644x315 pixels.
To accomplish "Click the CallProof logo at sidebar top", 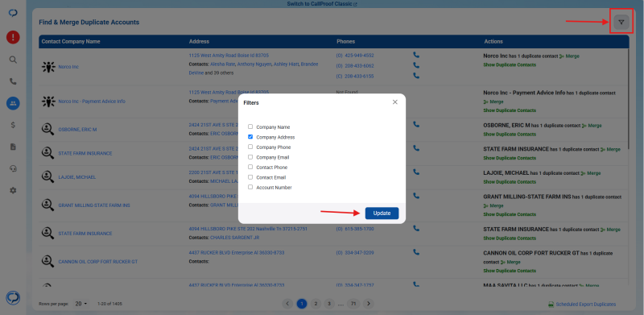I will tap(13, 13).
